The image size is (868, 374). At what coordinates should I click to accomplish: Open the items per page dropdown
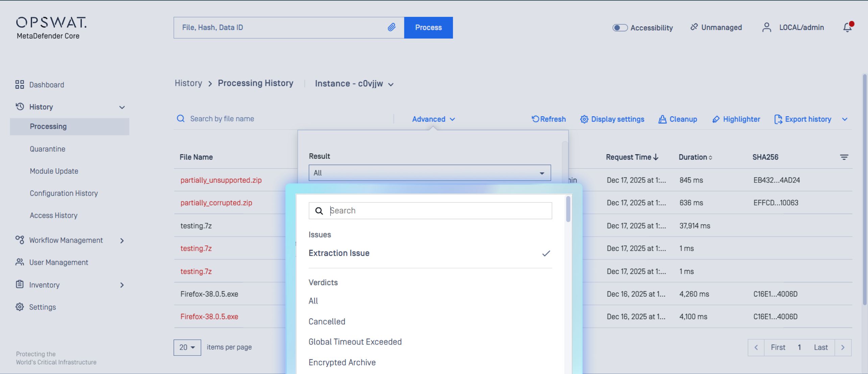click(187, 347)
